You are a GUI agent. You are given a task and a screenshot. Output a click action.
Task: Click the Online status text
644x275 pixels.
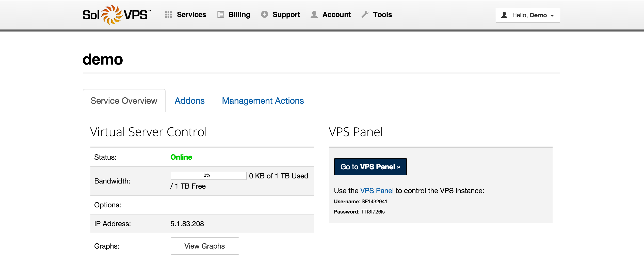(x=181, y=157)
